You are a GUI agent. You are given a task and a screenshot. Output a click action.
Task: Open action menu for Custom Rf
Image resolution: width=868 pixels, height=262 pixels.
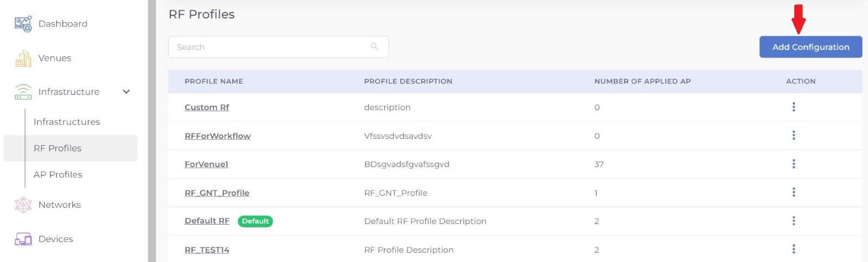(x=793, y=107)
